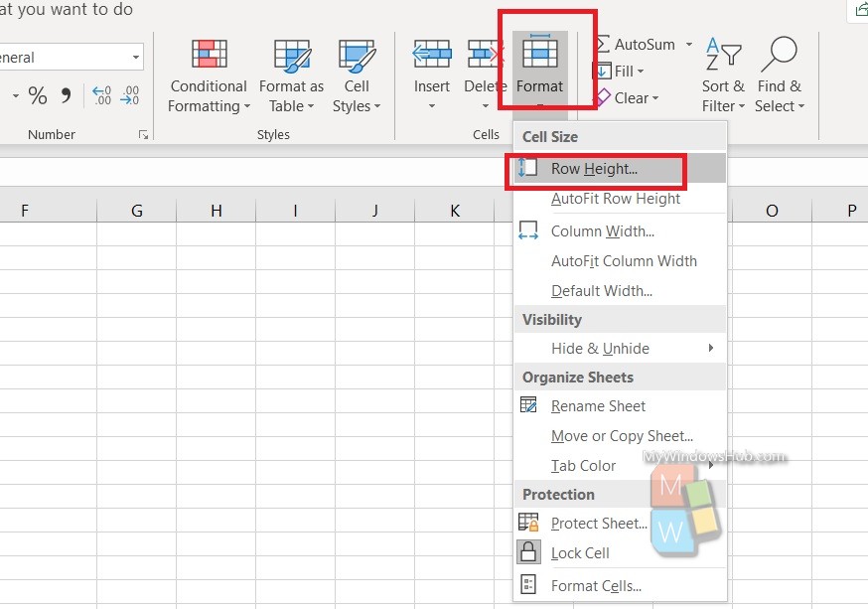Click the Format as Table icon
The image size is (868, 609).
(292, 56)
